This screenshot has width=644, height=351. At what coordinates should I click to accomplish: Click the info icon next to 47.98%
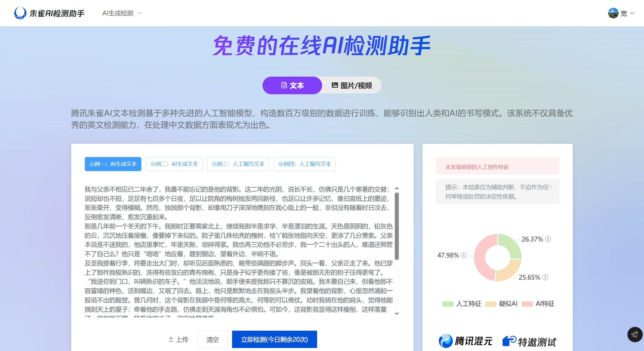[463, 256]
